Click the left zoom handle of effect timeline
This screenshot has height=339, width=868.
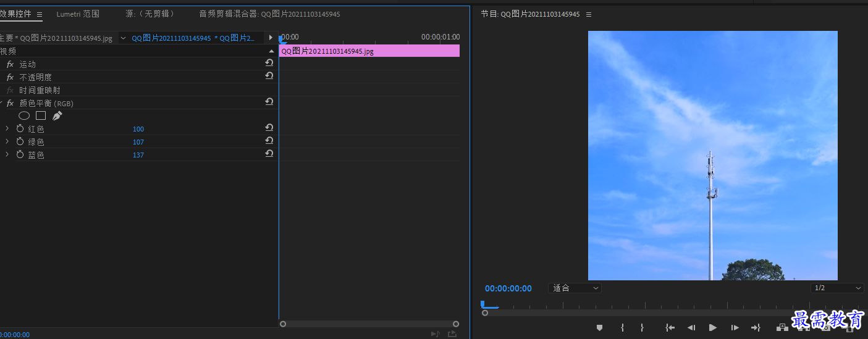click(283, 324)
